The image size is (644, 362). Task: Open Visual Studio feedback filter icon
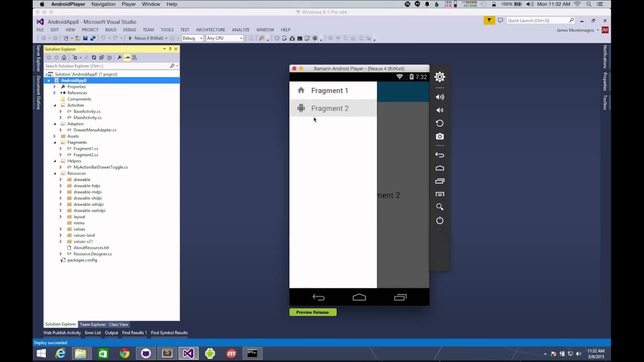pos(489,21)
